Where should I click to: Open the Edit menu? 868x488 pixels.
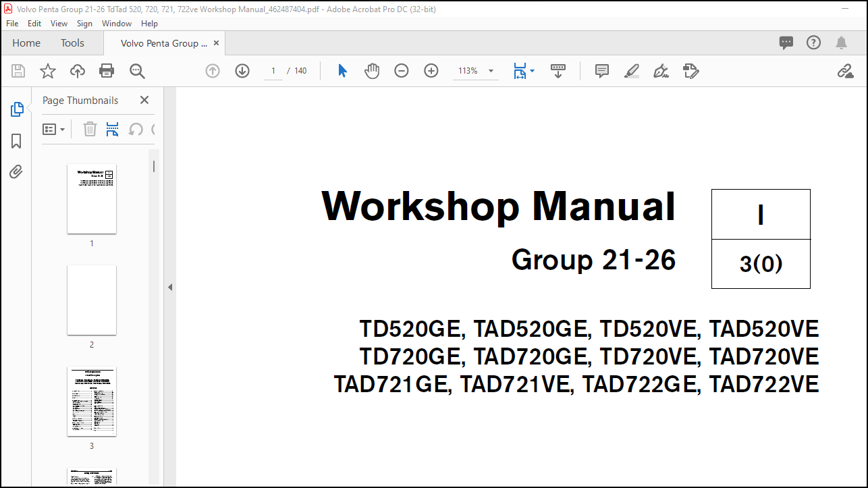[x=34, y=23]
